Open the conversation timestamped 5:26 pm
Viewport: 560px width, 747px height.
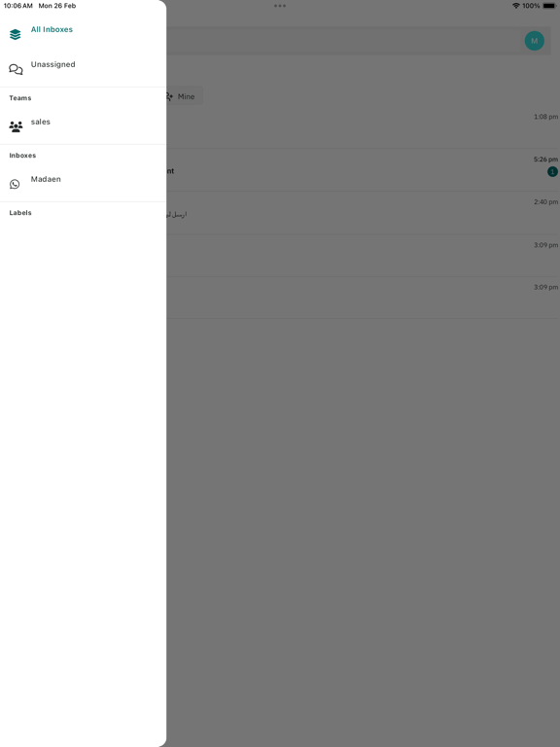point(363,170)
